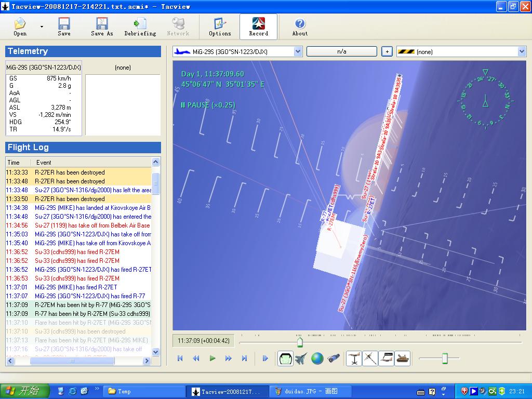Toggle the tank ground units filter
The height and width of the screenshot is (399, 532).
pyautogui.click(x=402, y=358)
